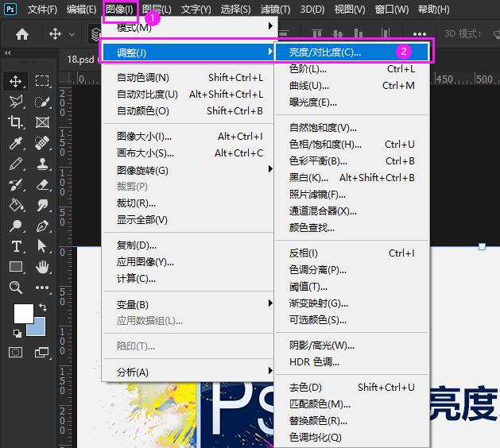Select the Quick Selection brush tool
This screenshot has height=448, width=500.
(x=42, y=102)
